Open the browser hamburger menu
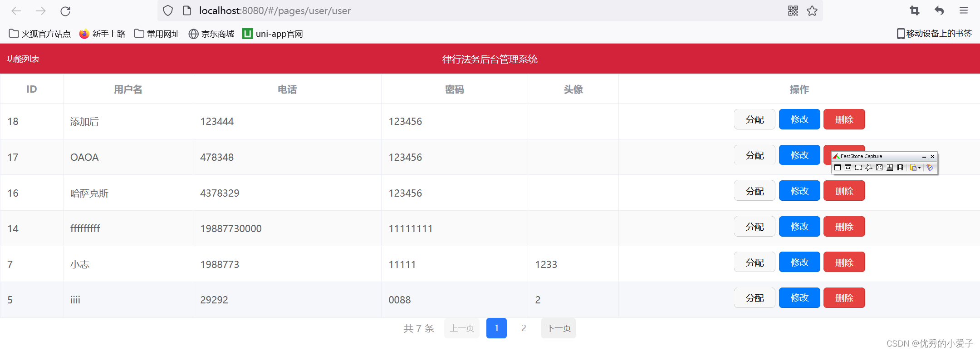 pos(964,10)
